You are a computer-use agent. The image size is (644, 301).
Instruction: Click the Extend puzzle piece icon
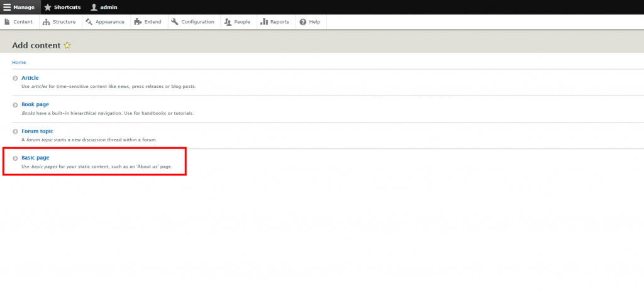coord(138,22)
